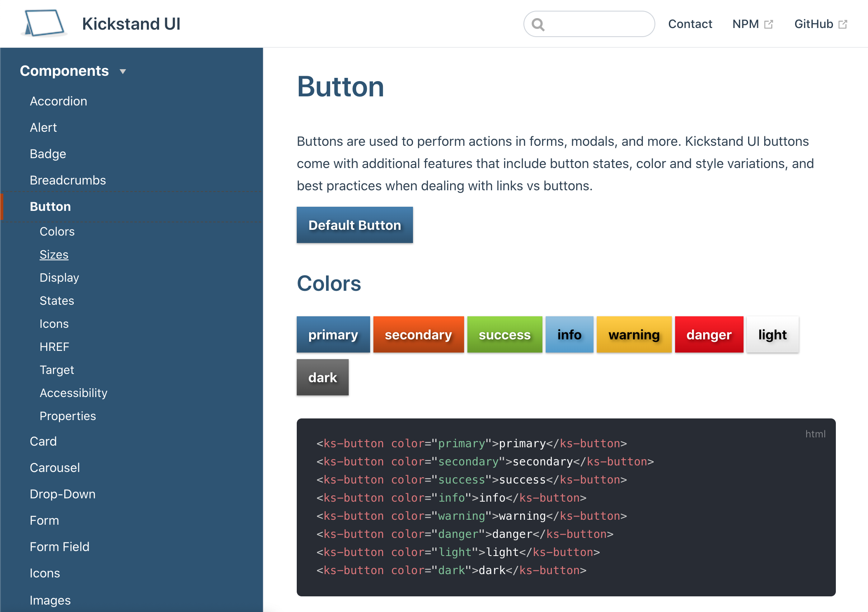Open the Form Field component page
This screenshot has height=612, width=868.
coord(59,547)
